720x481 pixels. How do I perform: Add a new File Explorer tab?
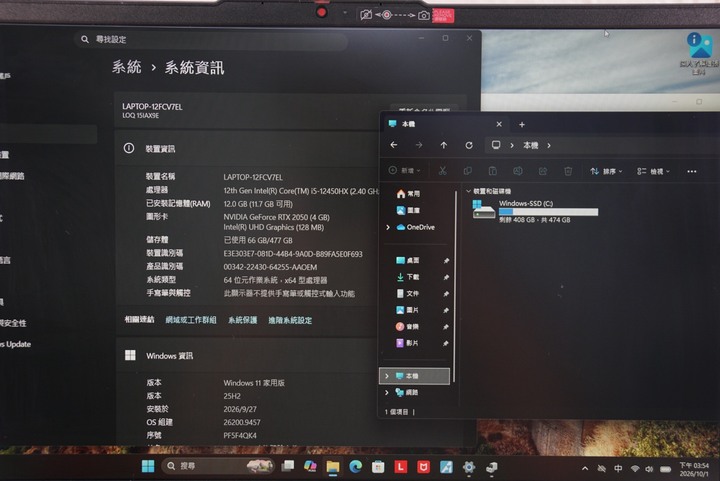pyautogui.click(x=522, y=124)
